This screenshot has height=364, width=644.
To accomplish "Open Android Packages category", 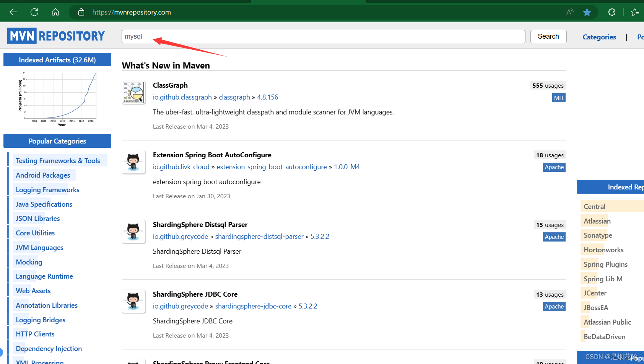I will (43, 175).
